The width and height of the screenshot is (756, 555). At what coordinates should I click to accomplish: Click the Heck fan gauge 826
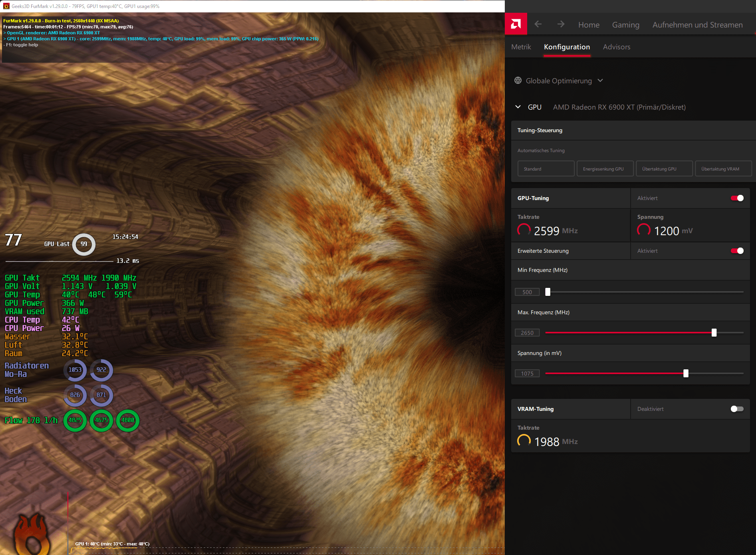[75, 395]
